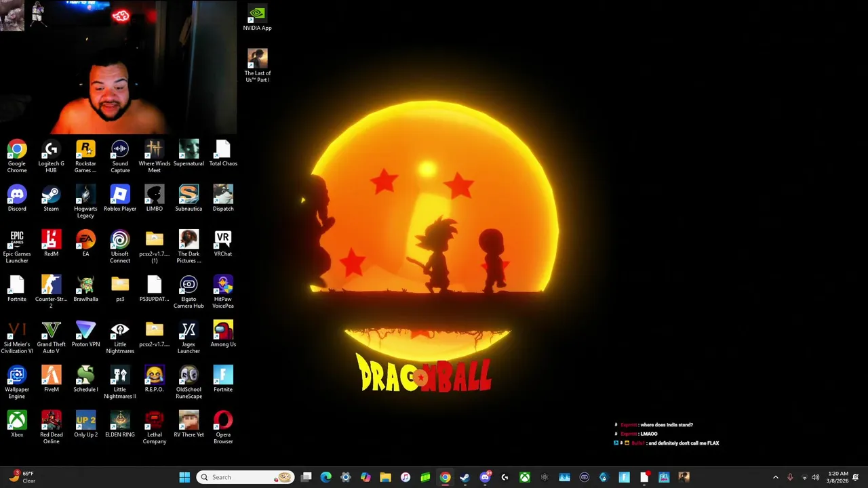Viewport: 868px width, 488px height.
Task: Open Schedule I desktop shortcut
Action: pos(85,379)
